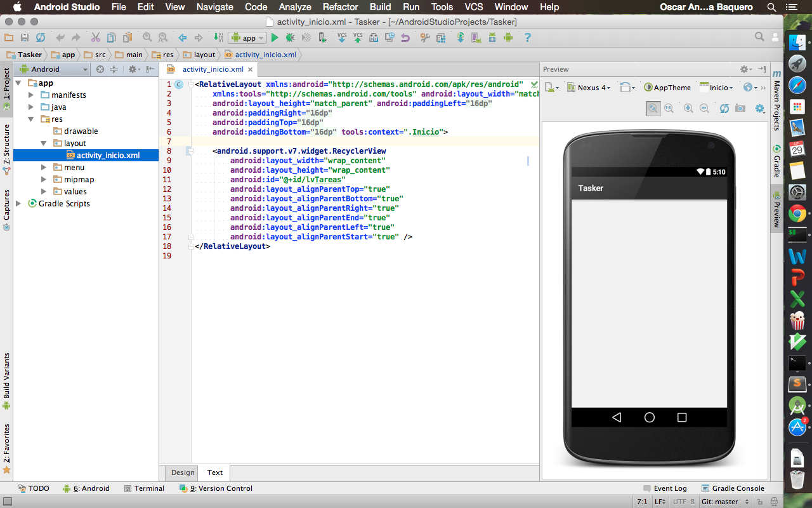Open the SDK Manager icon

click(x=492, y=38)
